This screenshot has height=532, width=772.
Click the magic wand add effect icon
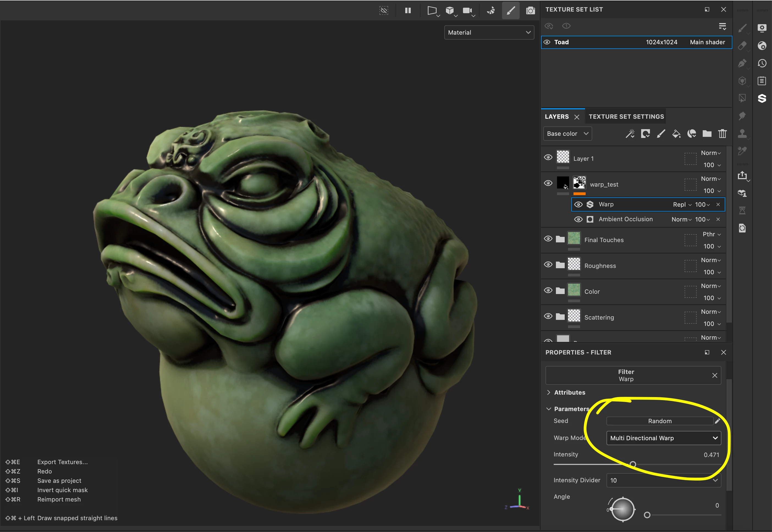tap(630, 134)
